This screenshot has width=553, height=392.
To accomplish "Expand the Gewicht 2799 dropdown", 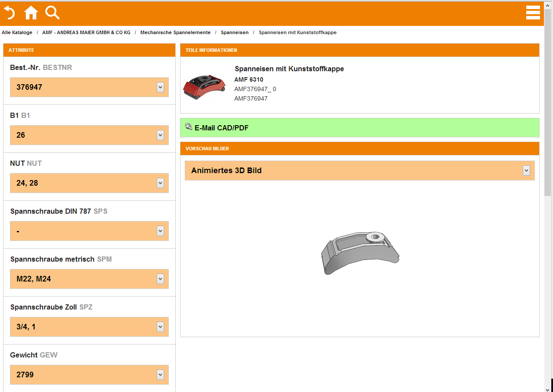I will [160, 375].
